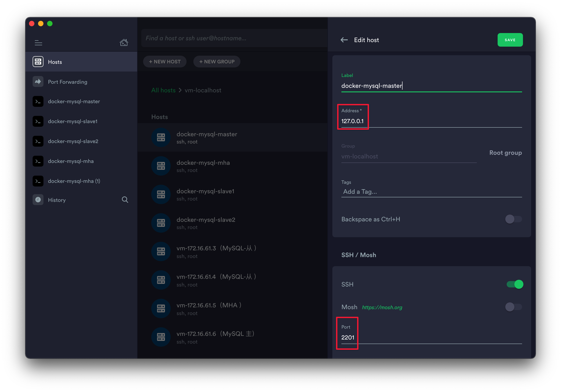Select Hosts in the sidebar
This screenshot has width=561, height=392.
coord(81,62)
